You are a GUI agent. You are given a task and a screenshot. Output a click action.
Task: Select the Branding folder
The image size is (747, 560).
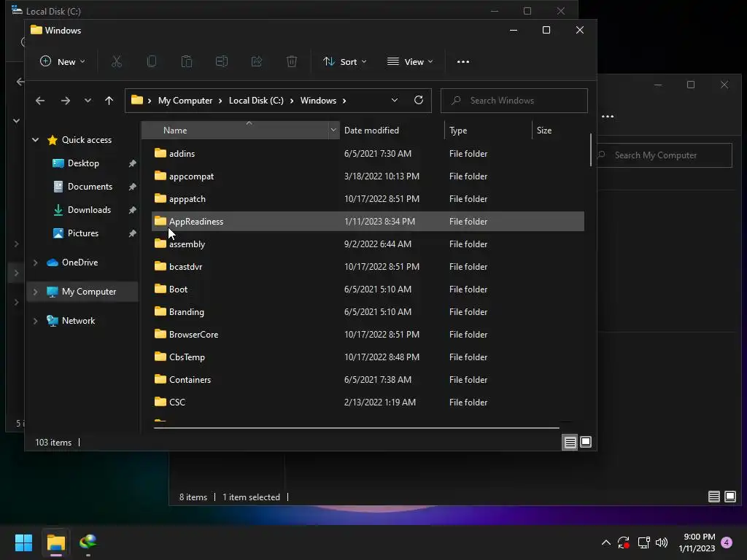[x=368, y=312]
